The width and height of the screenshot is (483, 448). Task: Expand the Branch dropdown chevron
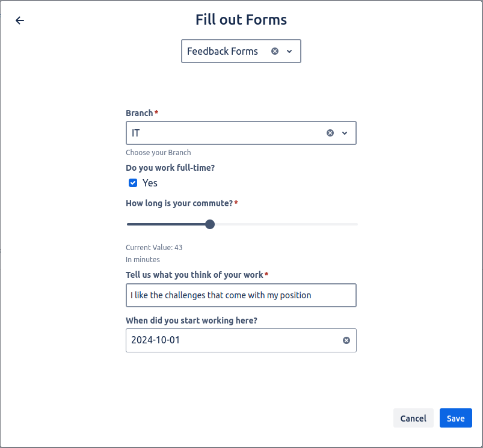pyautogui.click(x=345, y=133)
